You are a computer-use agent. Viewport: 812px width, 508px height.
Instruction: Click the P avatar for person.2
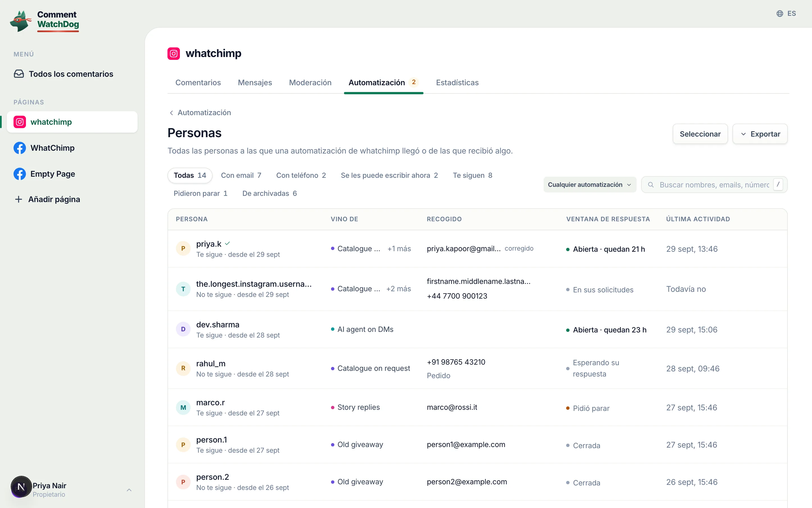tap(183, 482)
